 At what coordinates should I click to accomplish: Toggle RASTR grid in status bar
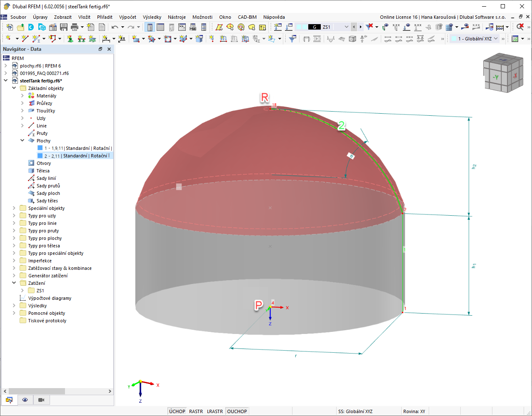[196, 411]
